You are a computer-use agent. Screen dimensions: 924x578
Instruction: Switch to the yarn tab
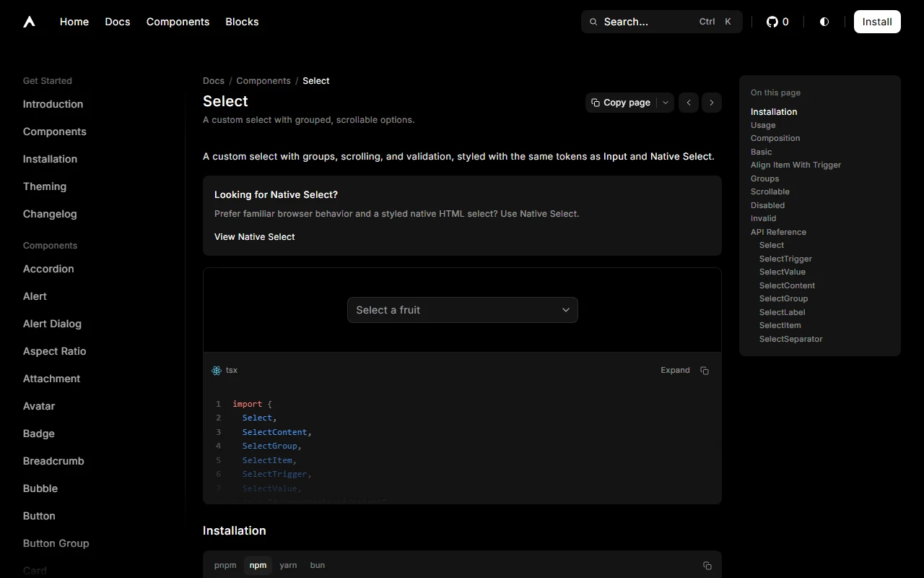pyautogui.click(x=288, y=565)
